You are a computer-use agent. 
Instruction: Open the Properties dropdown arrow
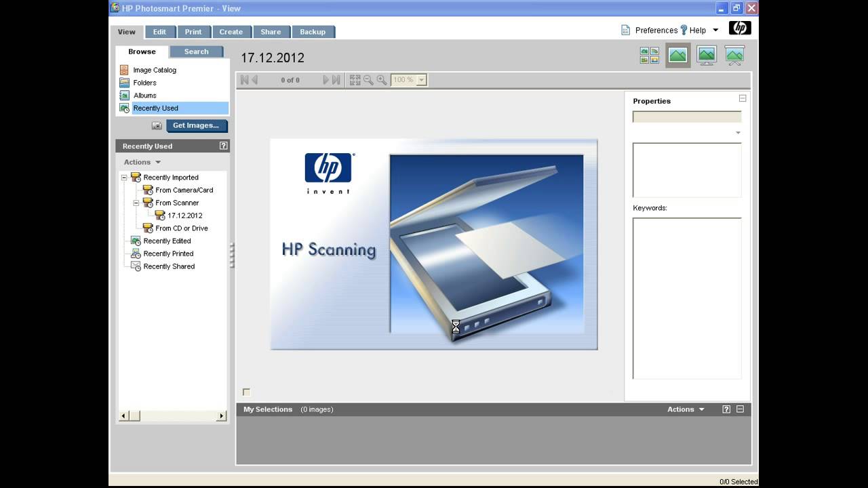[738, 133]
